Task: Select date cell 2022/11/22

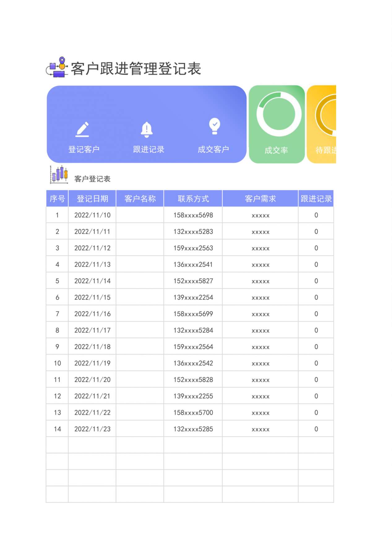Action: (x=92, y=412)
